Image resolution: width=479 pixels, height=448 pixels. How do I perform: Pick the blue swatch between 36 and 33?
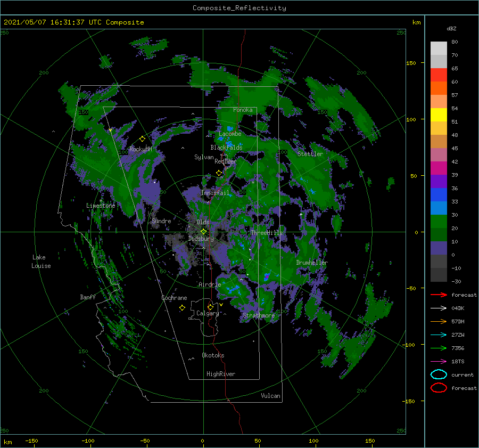click(x=439, y=194)
